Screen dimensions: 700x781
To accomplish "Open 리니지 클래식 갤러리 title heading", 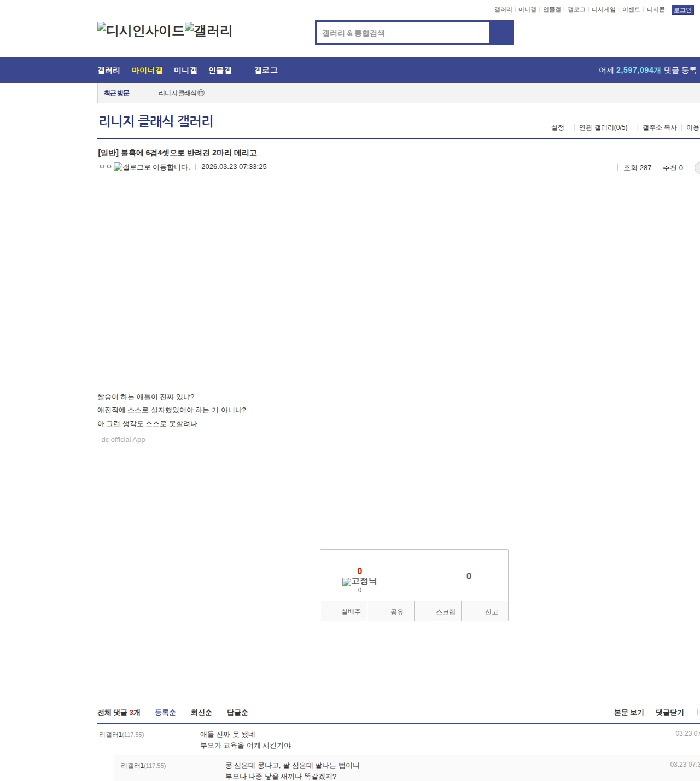I will coord(156,121).
